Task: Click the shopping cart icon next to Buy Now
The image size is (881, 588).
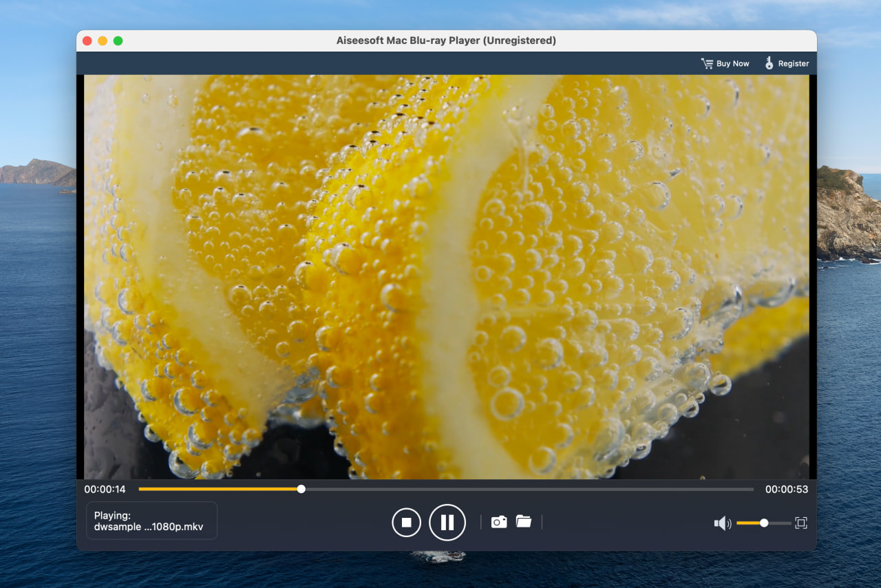Action: (x=706, y=63)
